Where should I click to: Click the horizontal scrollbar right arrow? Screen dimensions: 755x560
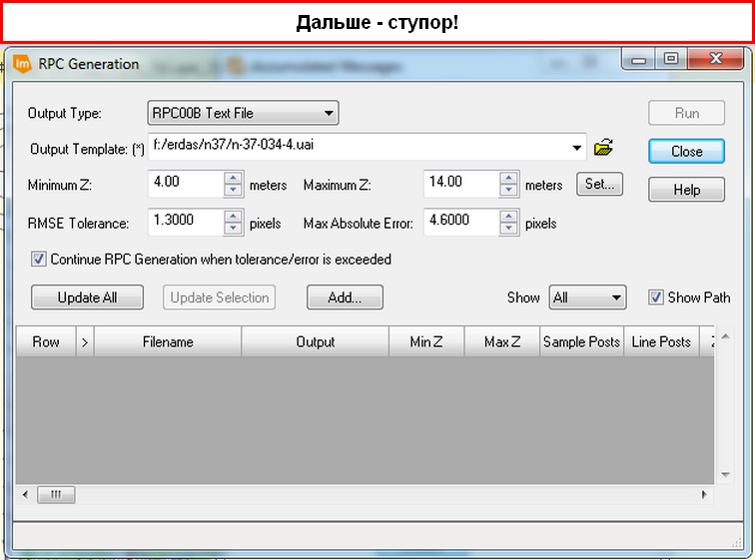point(704,494)
